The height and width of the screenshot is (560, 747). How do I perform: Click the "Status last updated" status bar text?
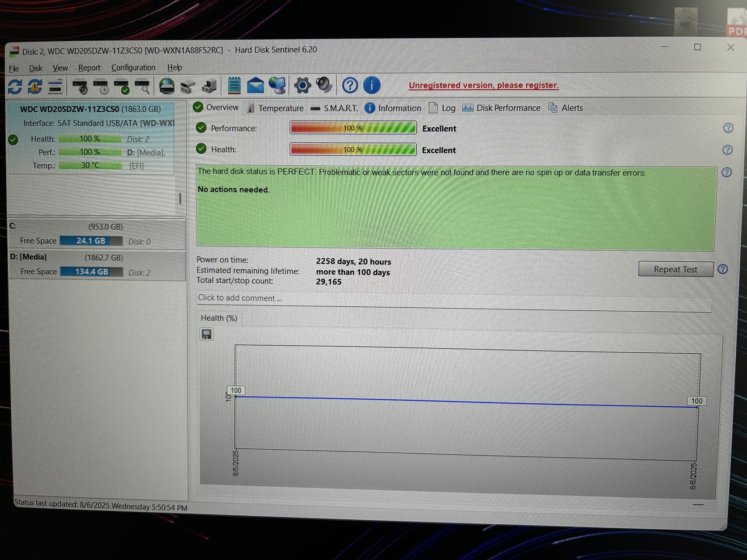click(101, 505)
